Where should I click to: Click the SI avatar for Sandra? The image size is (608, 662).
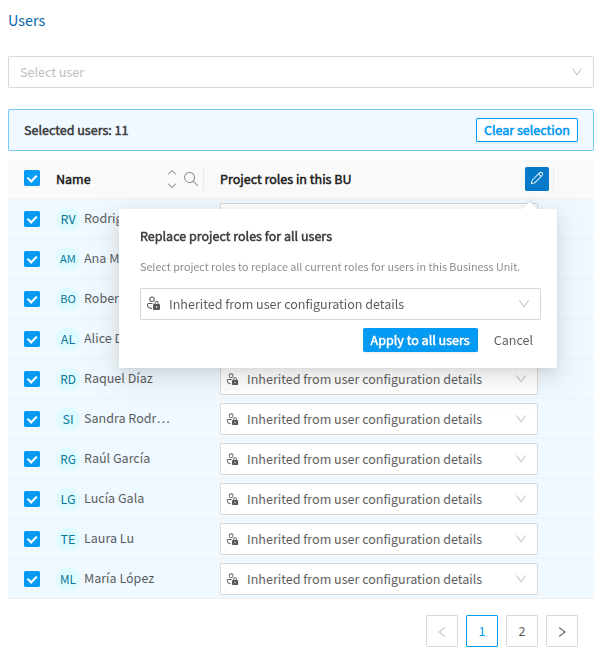[x=68, y=419]
